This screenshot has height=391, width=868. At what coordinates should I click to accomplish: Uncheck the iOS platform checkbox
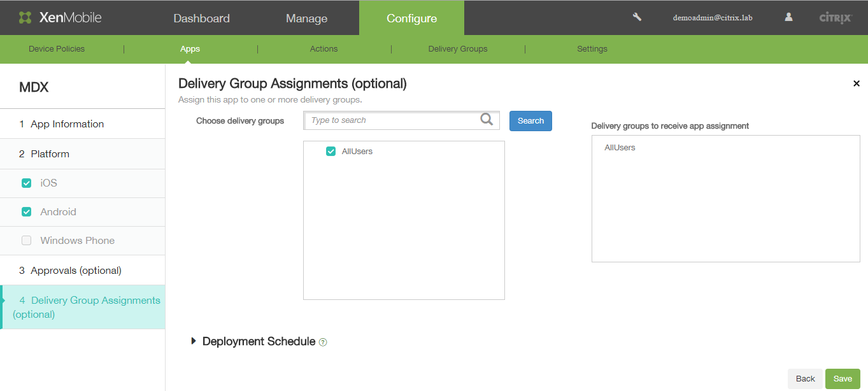coord(27,183)
